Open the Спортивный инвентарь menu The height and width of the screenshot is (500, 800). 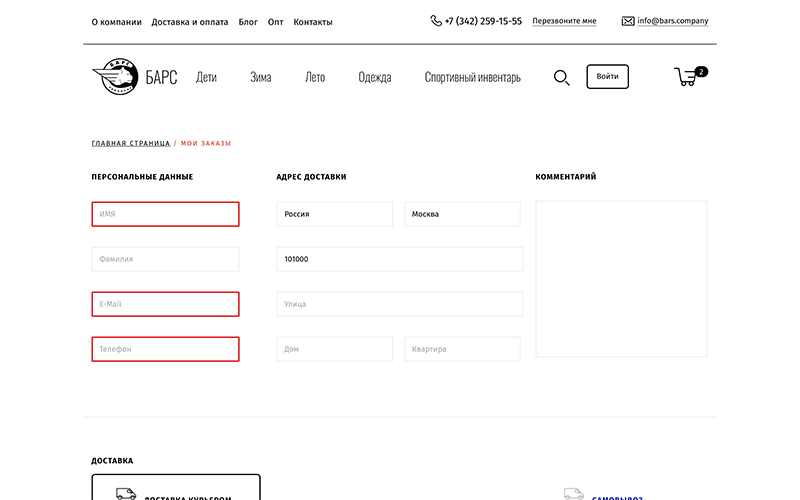(472, 77)
